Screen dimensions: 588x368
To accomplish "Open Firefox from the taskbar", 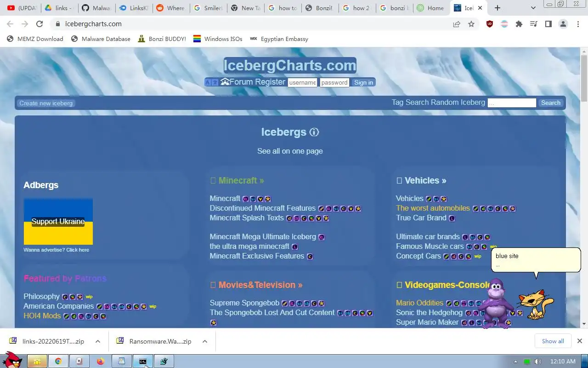I will click(x=101, y=362).
